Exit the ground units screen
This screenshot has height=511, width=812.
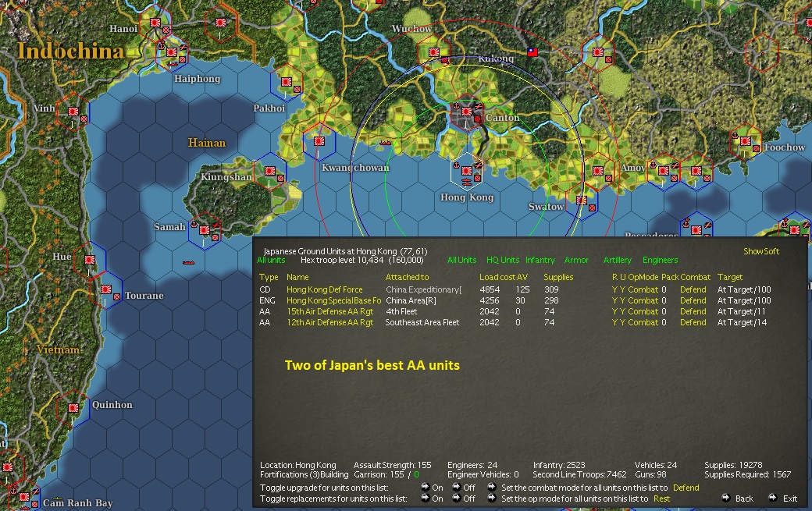(789, 499)
